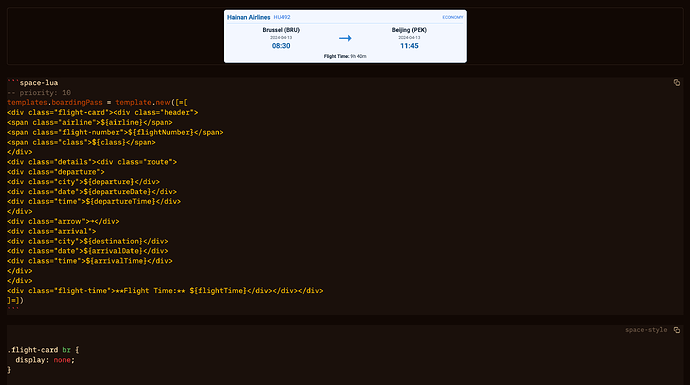
Task: Click the blue route arrow on the card
Action: coord(345,38)
